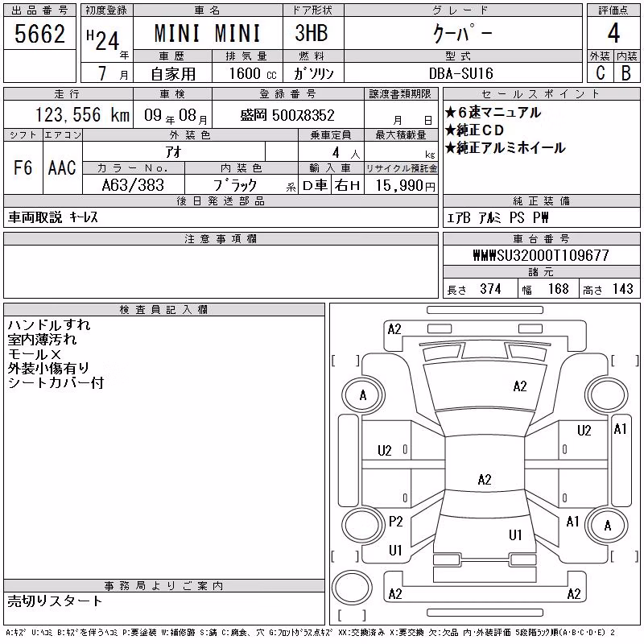Viewport: 644px width, 644px height.
Task: Click the D車 import value
Action: 315,186
